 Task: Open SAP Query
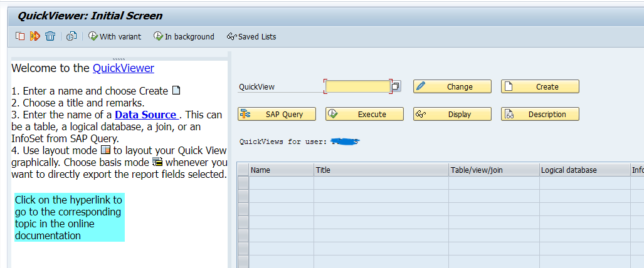tap(277, 114)
